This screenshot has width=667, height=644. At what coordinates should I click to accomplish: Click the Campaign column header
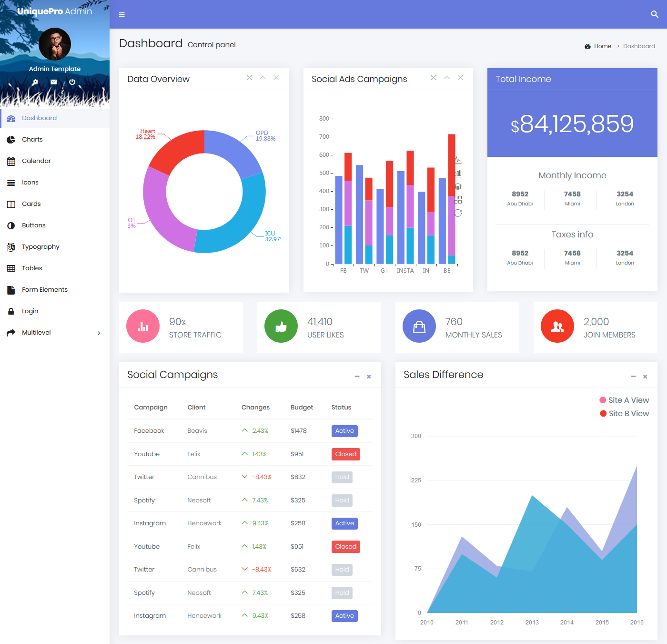[x=151, y=408]
